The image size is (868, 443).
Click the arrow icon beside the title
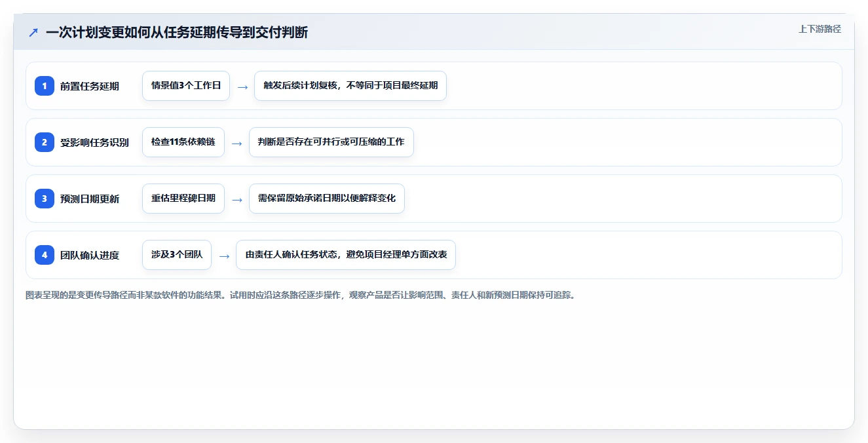coord(33,32)
